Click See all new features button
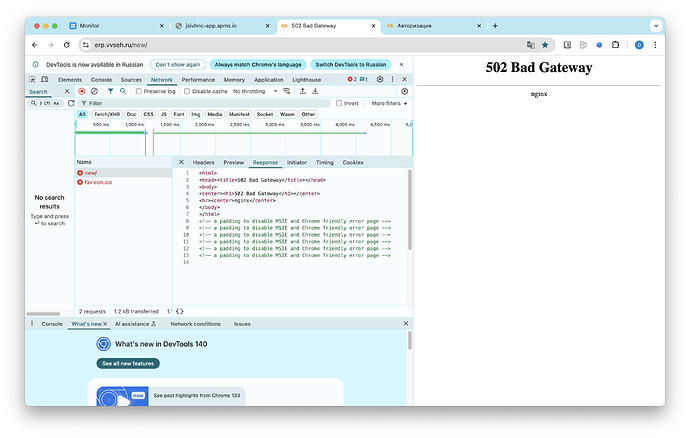The height and width of the screenshot is (438, 690). [128, 363]
